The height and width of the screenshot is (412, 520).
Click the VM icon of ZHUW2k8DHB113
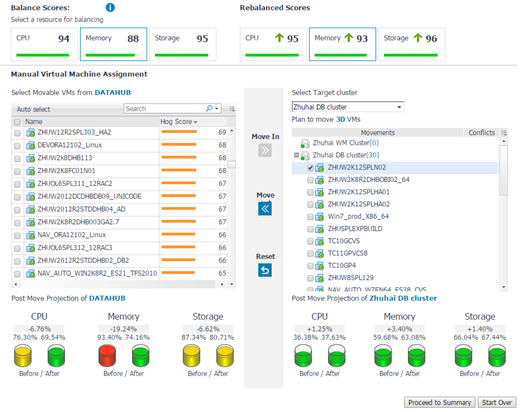(31, 158)
